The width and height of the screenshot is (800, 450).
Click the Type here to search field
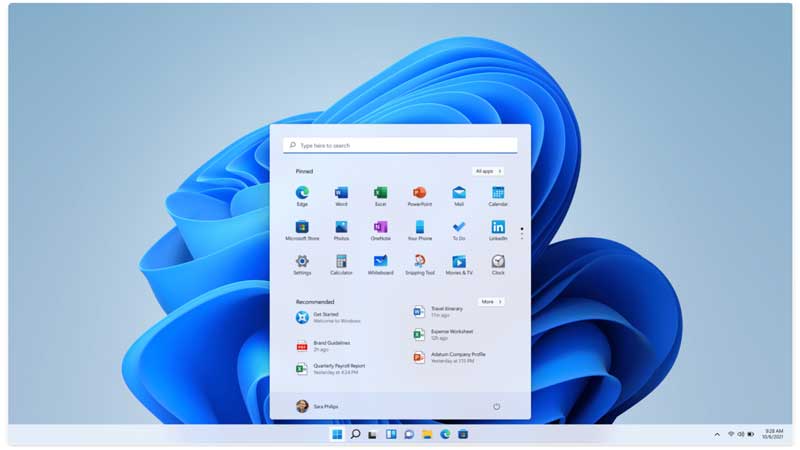pos(400,145)
